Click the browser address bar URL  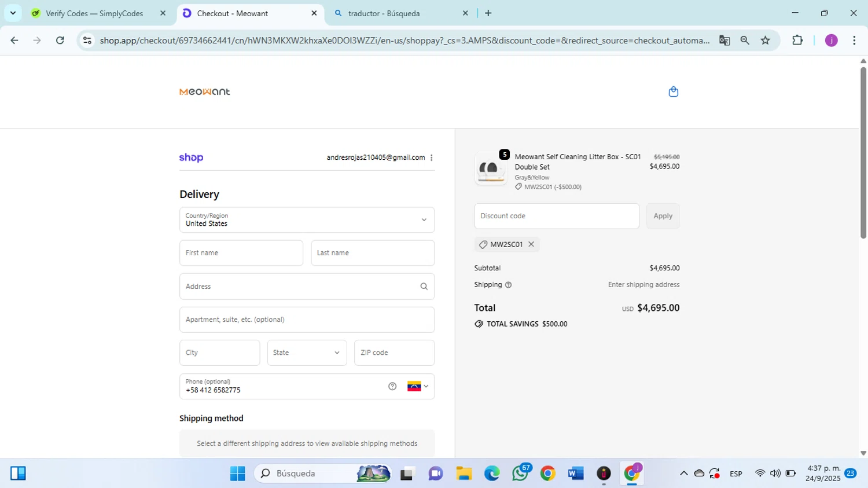click(x=404, y=41)
